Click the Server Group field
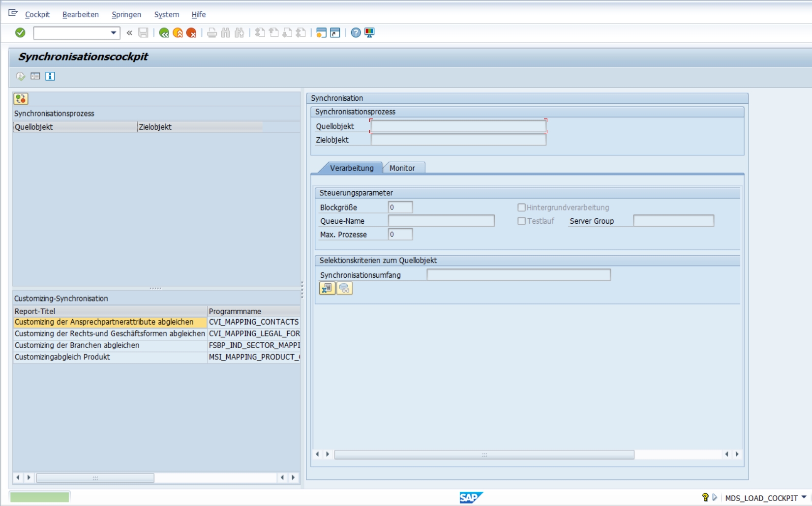Screen dimensions: 812x506 coord(673,221)
